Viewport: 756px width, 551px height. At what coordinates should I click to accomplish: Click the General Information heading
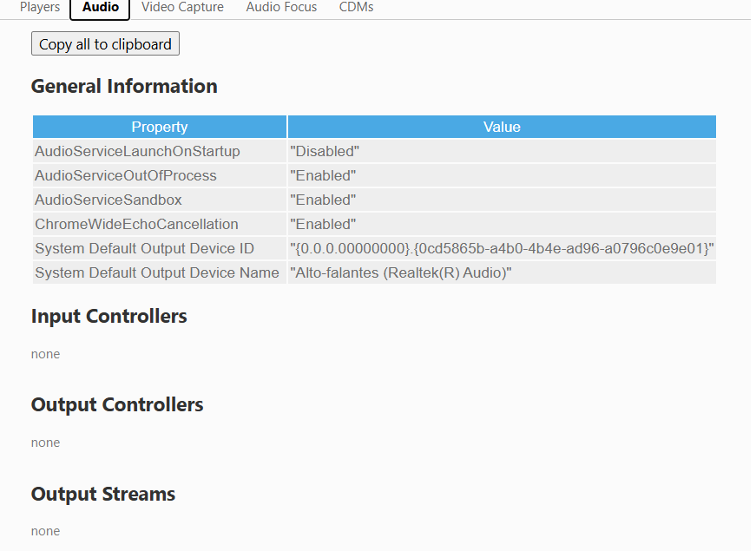click(124, 86)
